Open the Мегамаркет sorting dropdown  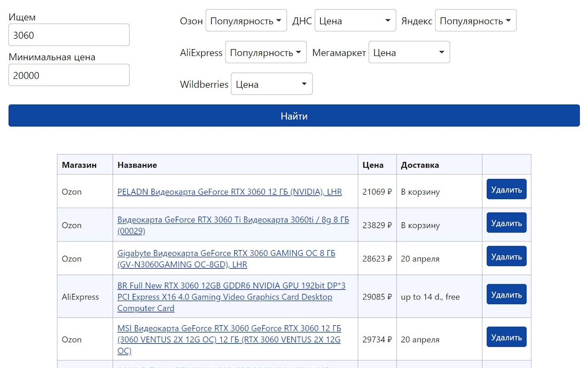409,52
